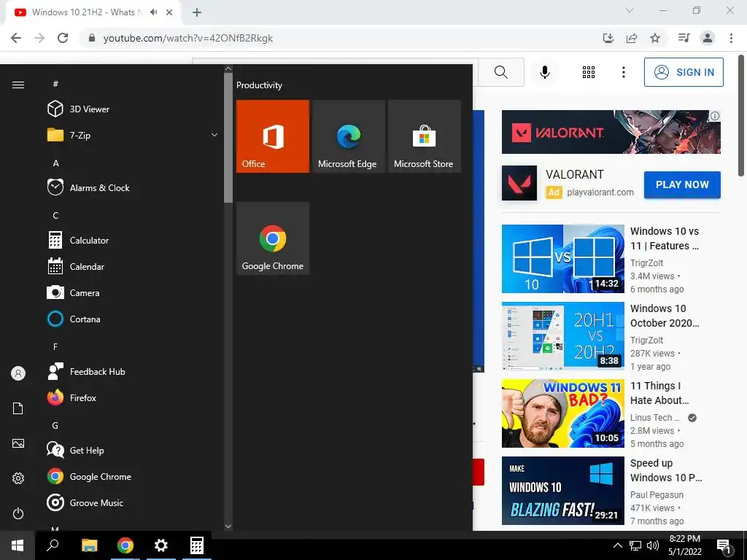Open the taskbar Calculator icon
This screenshot has height=560, width=747.
197,545
